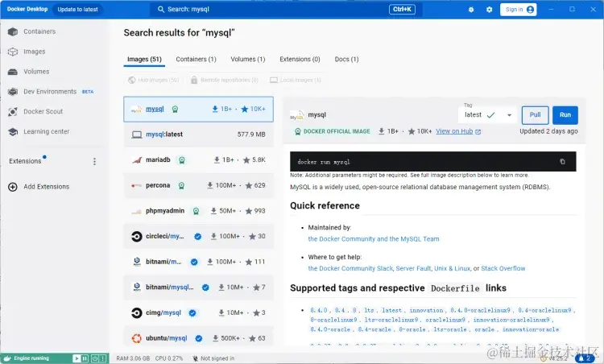The image size is (604, 364).
Task: Open the innovation-oraclelinux9 tag link
Action: [x=511, y=320]
